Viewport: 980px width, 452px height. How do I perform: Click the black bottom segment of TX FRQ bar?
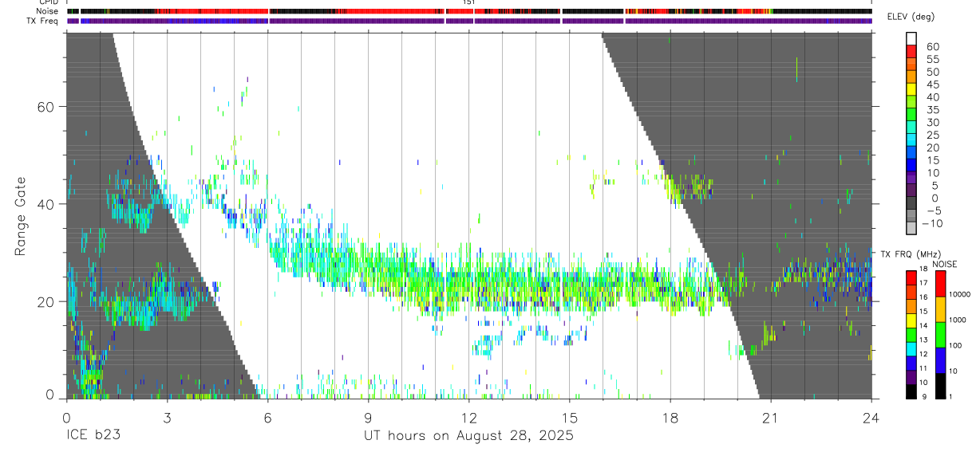(x=911, y=391)
